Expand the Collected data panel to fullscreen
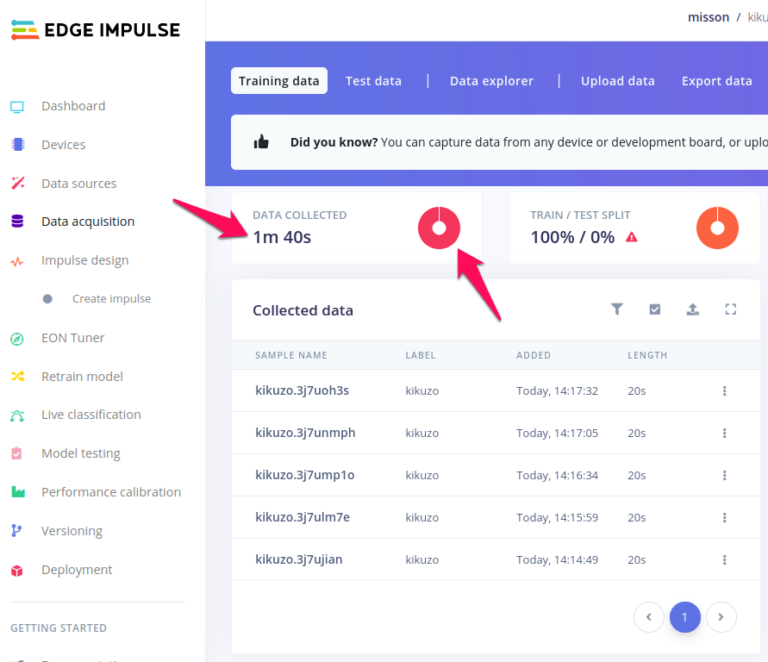Viewport: 768px width, 662px height. (x=731, y=310)
